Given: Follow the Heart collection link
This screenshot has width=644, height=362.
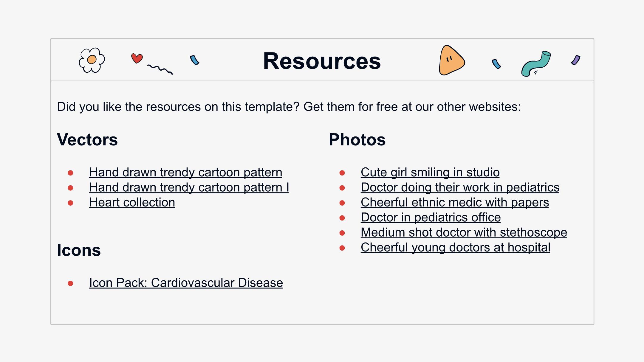Looking at the screenshot, I should pos(132,202).
